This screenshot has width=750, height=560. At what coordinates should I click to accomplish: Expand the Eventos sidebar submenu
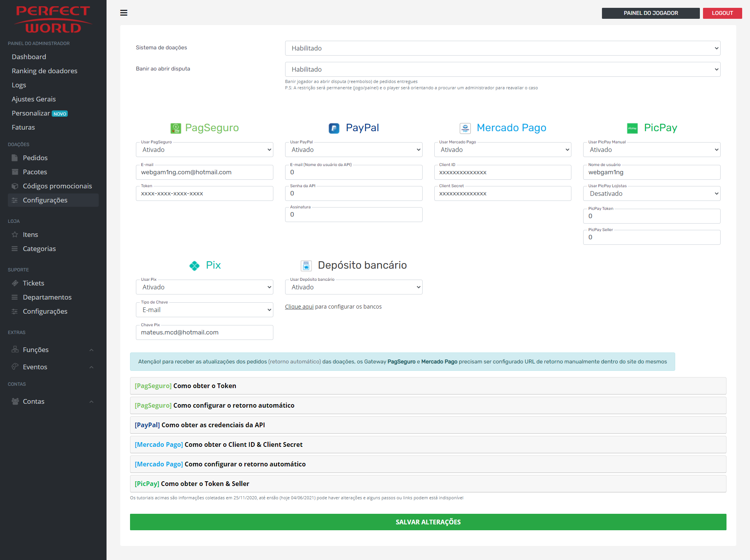click(x=91, y=367)
